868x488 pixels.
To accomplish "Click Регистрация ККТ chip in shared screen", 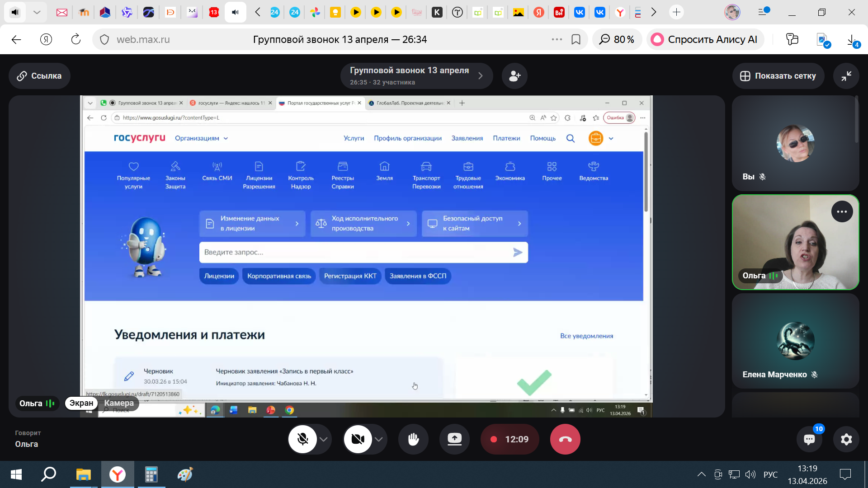I will point(350,276).
